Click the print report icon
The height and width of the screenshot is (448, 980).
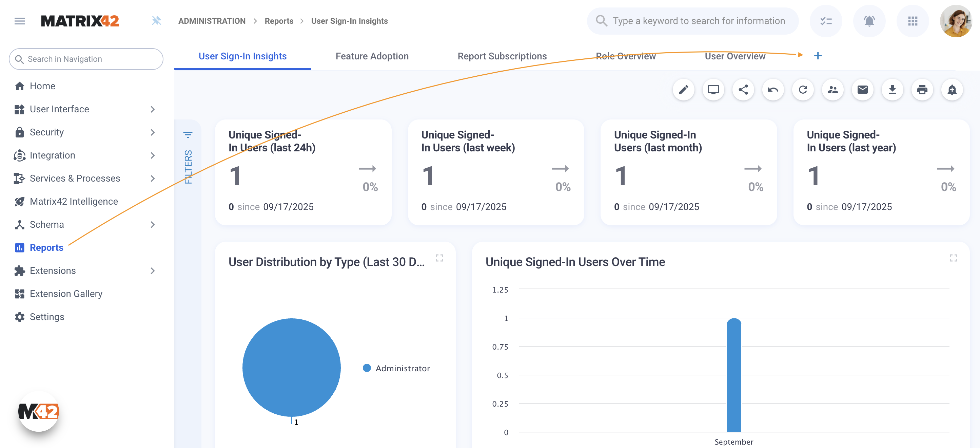coord(922,90)
